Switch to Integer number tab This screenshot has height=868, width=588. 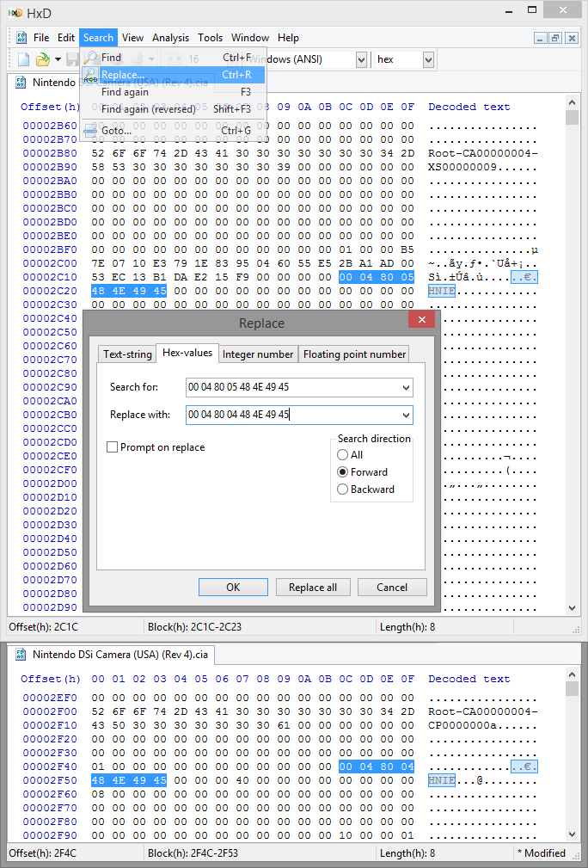click(x=258, y=354)
